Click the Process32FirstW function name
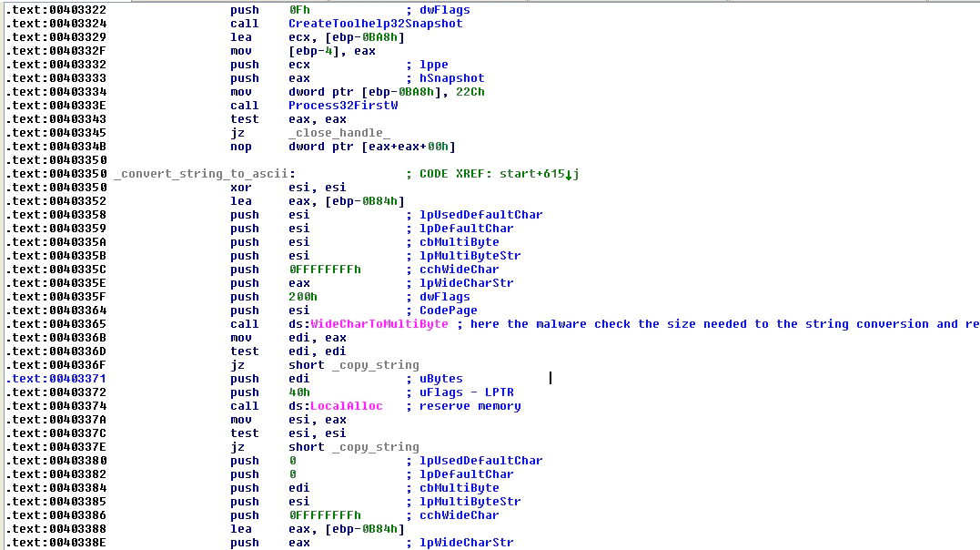This screenshot has width=980, height=550. pos(342,106)
